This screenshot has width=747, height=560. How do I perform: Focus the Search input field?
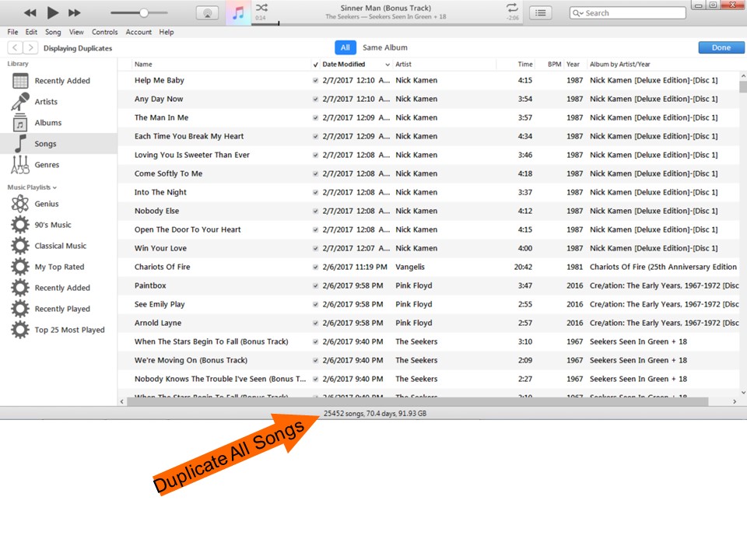tap(627, 13)
